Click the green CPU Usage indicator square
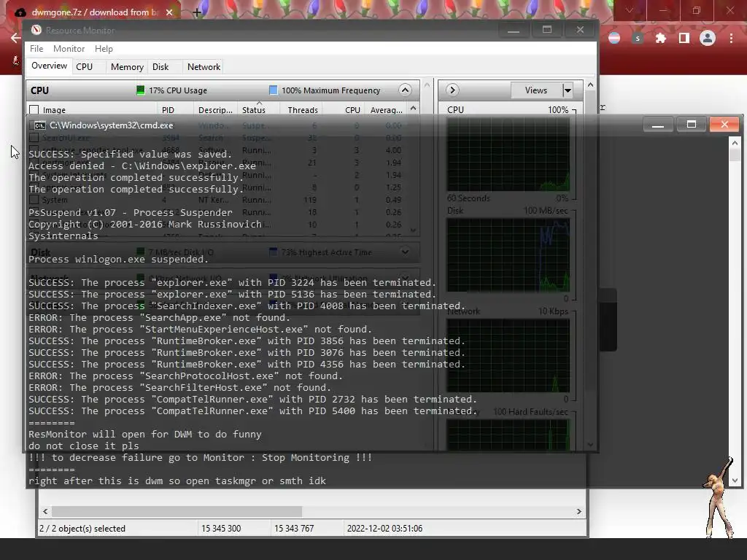 pos(141,90)
